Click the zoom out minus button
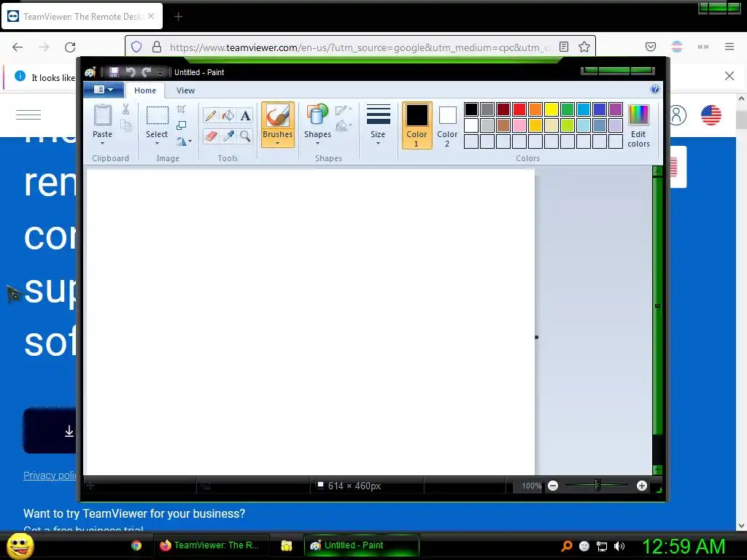 [x=553, y=486]
